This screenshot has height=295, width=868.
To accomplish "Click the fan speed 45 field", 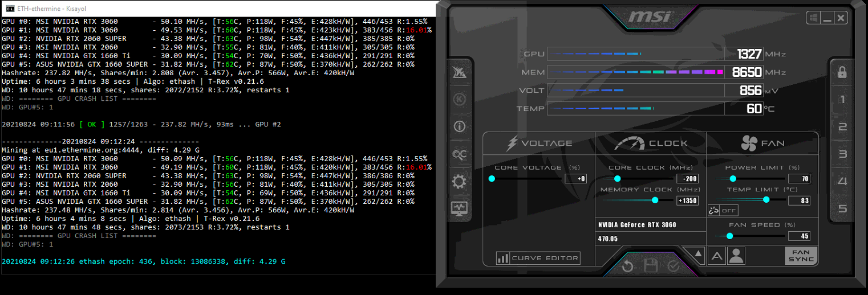I will [x=799, y=236].
